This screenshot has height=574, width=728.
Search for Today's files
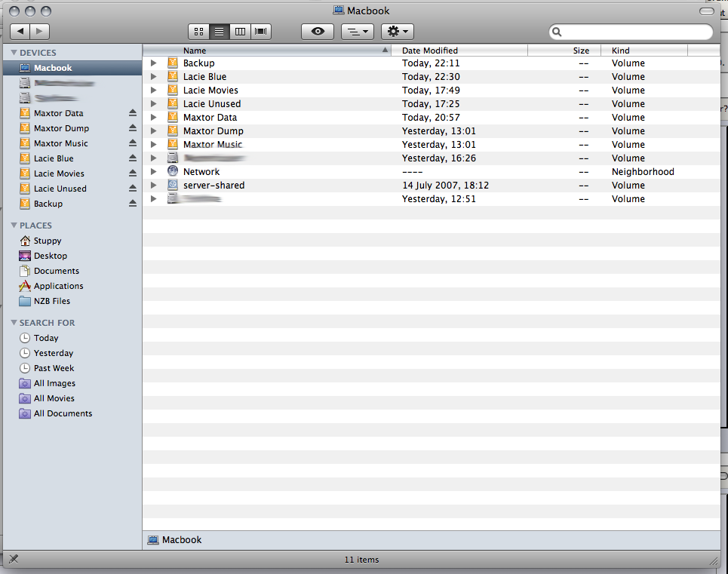72,338
